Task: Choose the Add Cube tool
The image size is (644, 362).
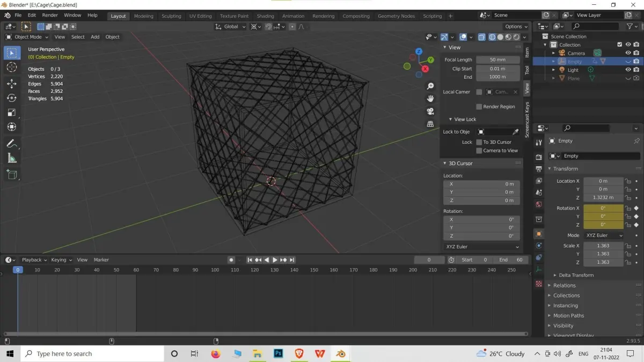Action: [12, 174]
